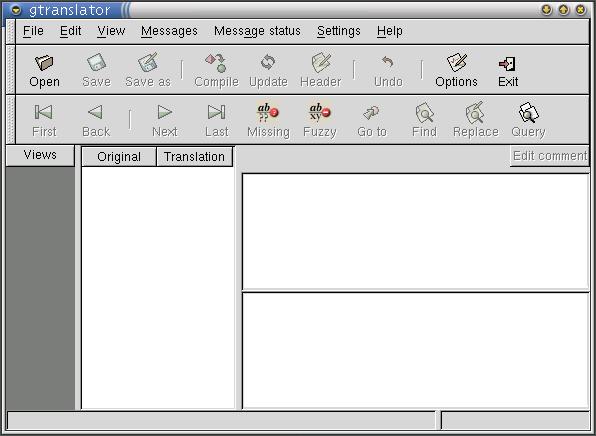Select the Replace toolbar icon
Viewport: 596px width, 436px height.
[x=475, y=113]
